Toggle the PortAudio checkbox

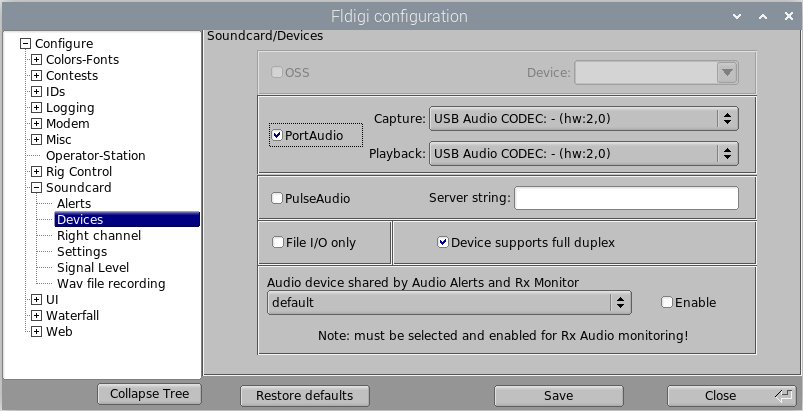(x=277, y=135)
